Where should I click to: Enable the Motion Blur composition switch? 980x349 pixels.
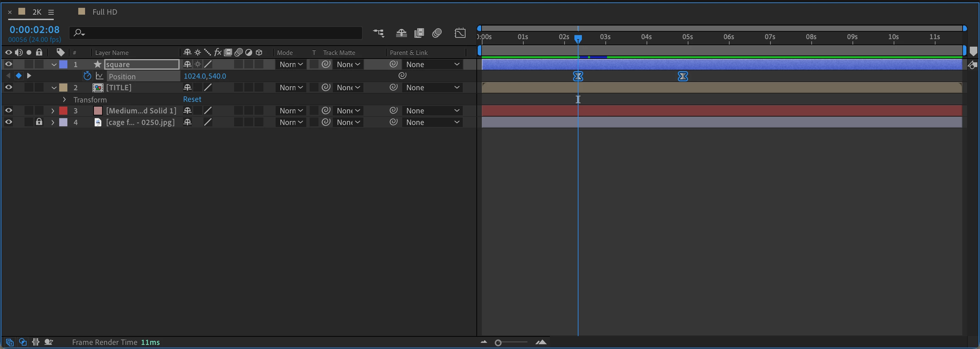(437, 33)
